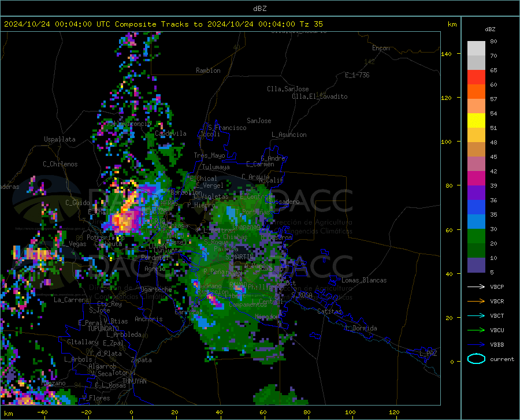
Task: Click the S_MARTIN map label
Action: pyautogui.click(x=240, y=257)
